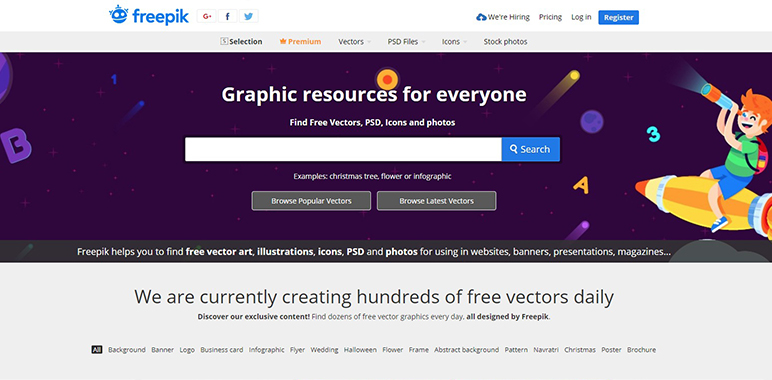This screenshot has width=772, height=380.
Task: Open Freepik's Google Plus page
Action: pyautogui.click(x=207, y=16)
